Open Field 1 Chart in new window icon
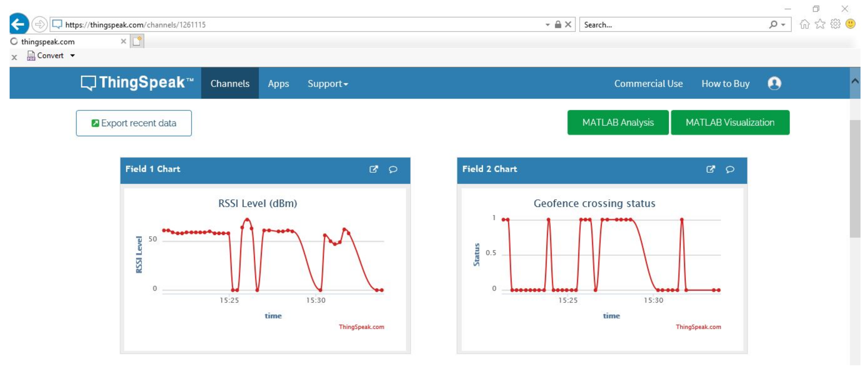 pos(373,169)
